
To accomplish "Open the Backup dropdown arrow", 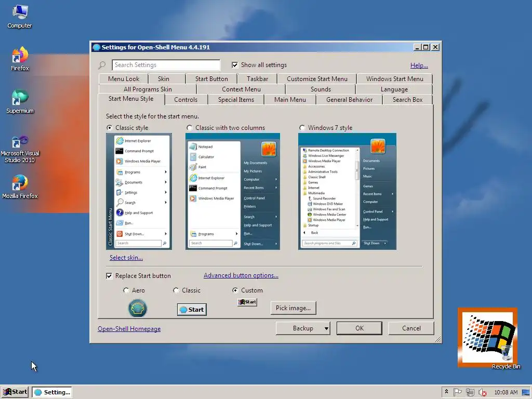I will [326, 328].
